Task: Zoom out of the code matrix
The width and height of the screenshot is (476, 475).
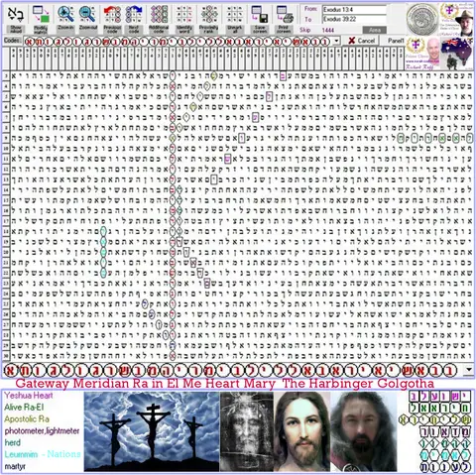Action: 87,19
